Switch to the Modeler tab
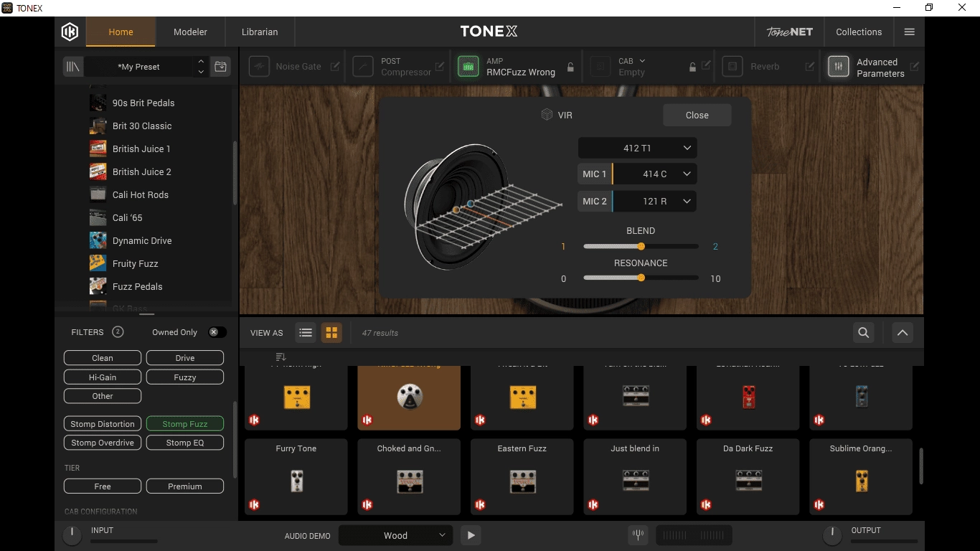This screenshot has height=551, width=980. pos(190,32)
